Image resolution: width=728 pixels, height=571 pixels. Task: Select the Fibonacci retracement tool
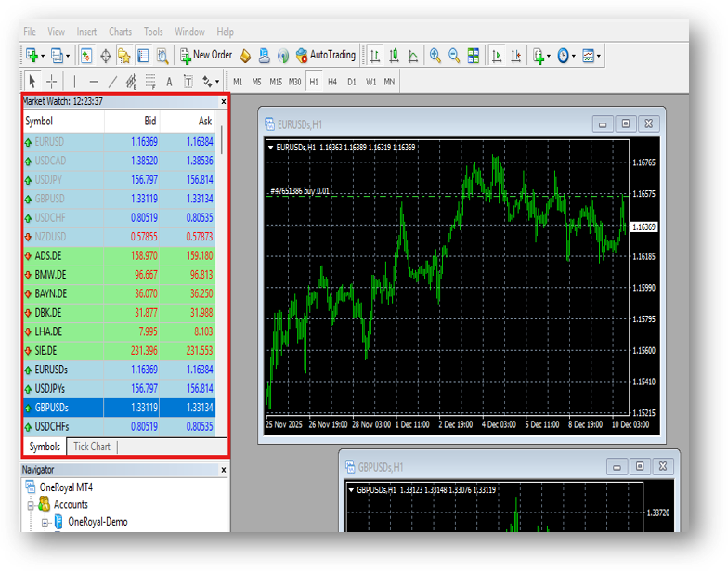coord(150,82)
